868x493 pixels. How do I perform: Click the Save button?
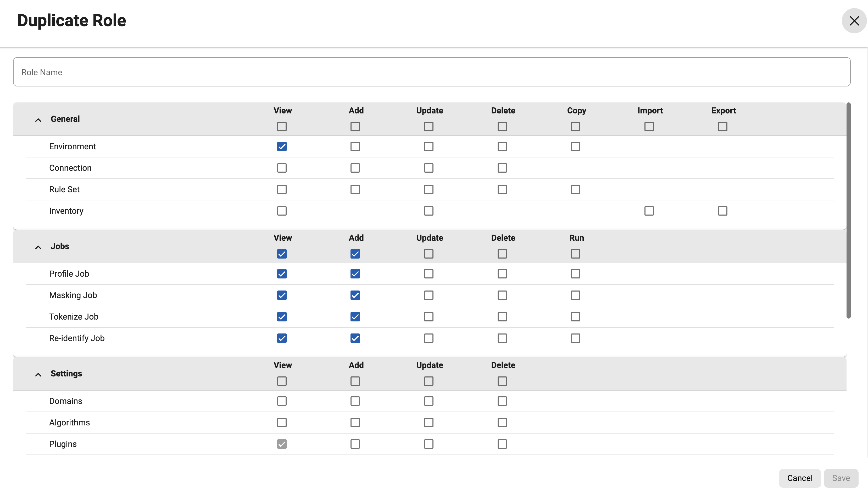tap(841, 478)
